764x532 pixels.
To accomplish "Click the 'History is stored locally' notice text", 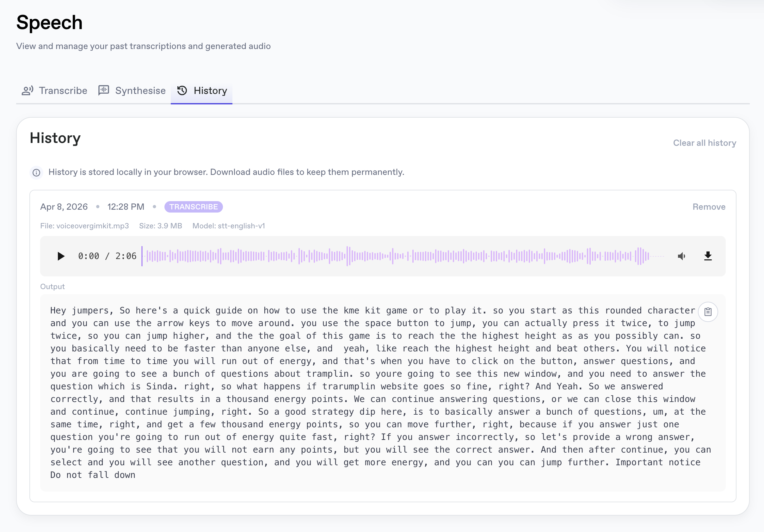I will 226,172.
